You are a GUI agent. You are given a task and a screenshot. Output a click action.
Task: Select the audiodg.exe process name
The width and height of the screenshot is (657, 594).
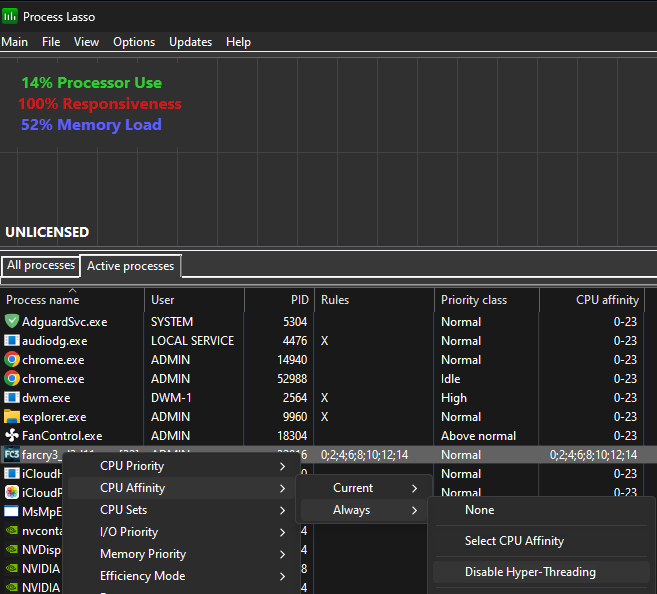(55, 341)
